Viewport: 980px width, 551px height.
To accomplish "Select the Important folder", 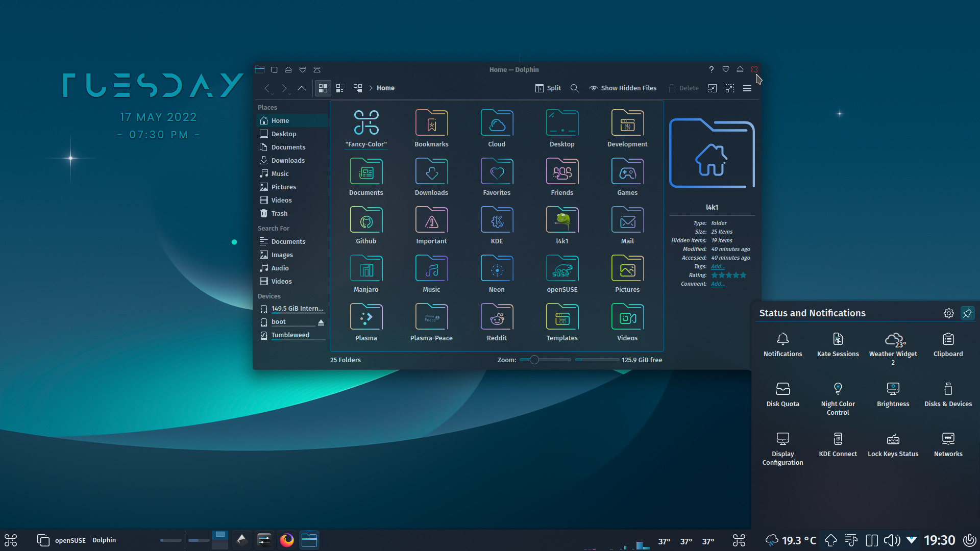I will (x=431, y=225).
